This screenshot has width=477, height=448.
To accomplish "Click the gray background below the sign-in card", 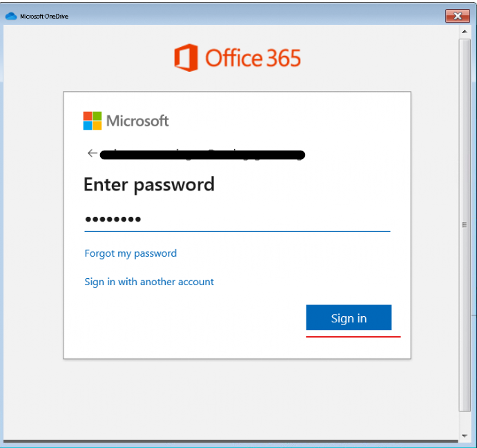I will coord(231,398).
